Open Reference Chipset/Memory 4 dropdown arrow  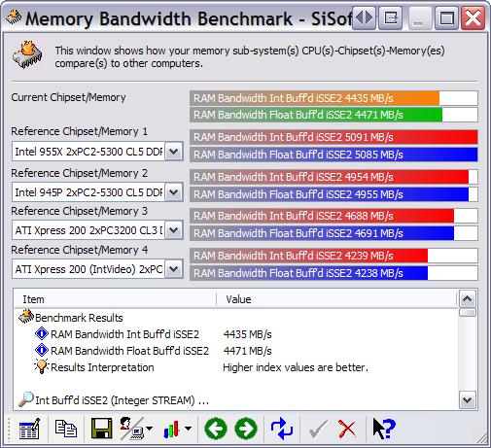tap(174, 269)
